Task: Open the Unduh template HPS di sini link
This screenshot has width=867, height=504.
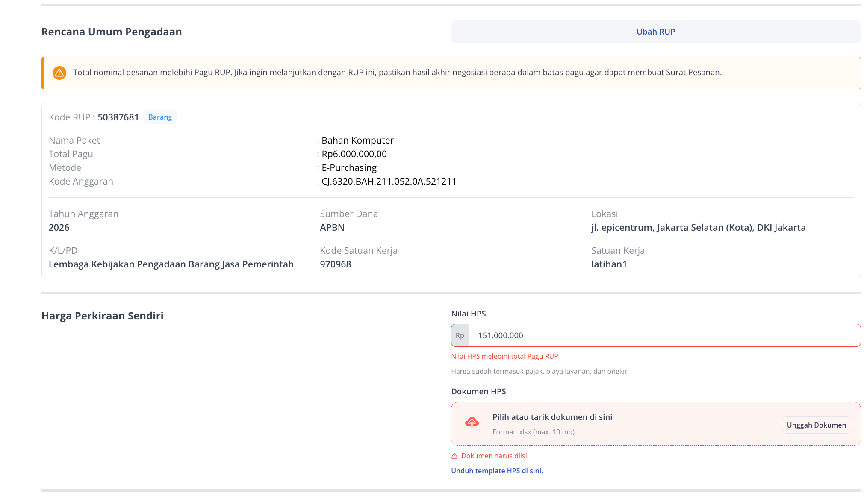Action: click(497, 471)
